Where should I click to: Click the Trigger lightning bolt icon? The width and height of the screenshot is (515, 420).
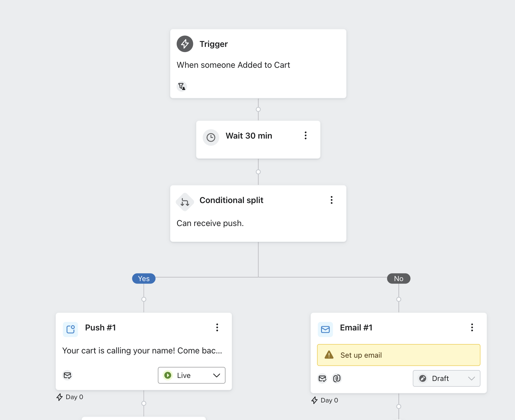tap(185, 44)
